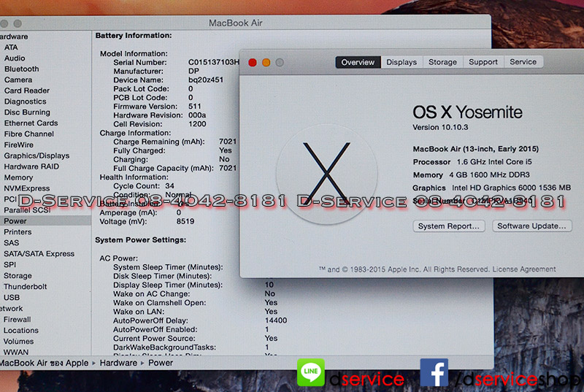The height and width of the screenshot is (392, 584).
Task: Click the Full Charge Capacity (mAh) line
Action: 174,168
